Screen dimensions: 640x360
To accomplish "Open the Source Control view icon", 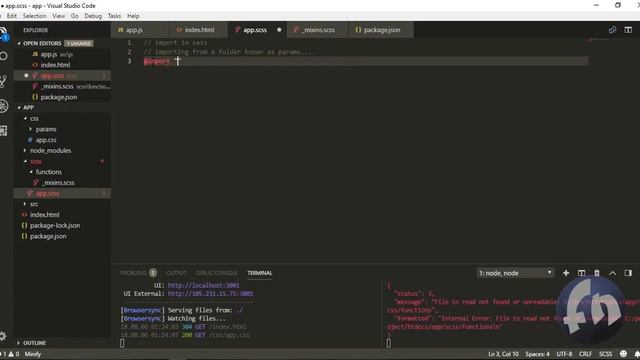I will (3, 81).
